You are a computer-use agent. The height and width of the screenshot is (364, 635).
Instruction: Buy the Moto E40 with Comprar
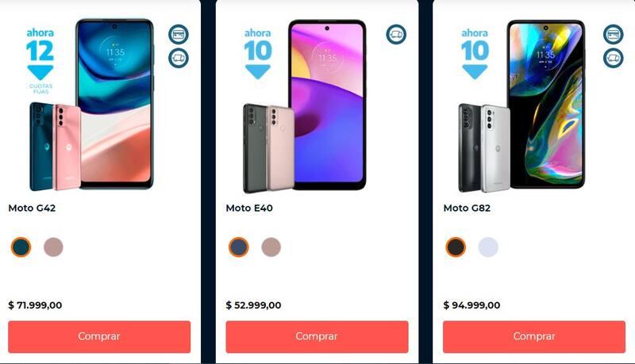[317, 336]
